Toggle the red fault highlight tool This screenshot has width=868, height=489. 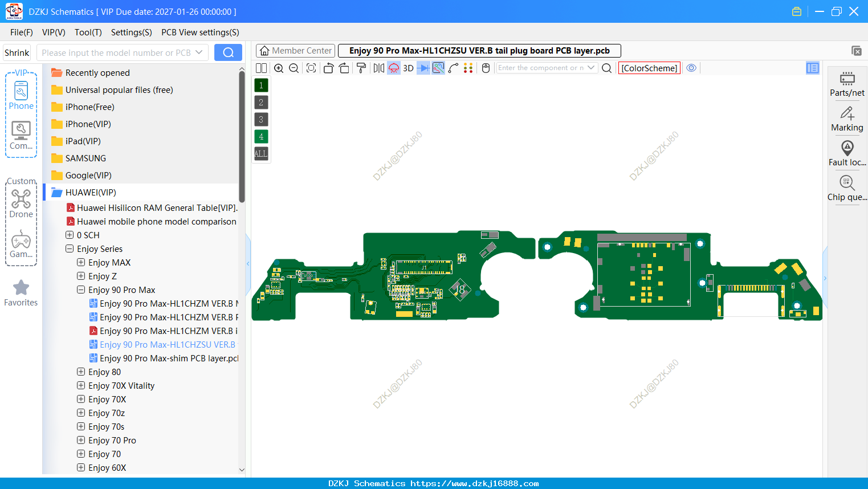394,68
